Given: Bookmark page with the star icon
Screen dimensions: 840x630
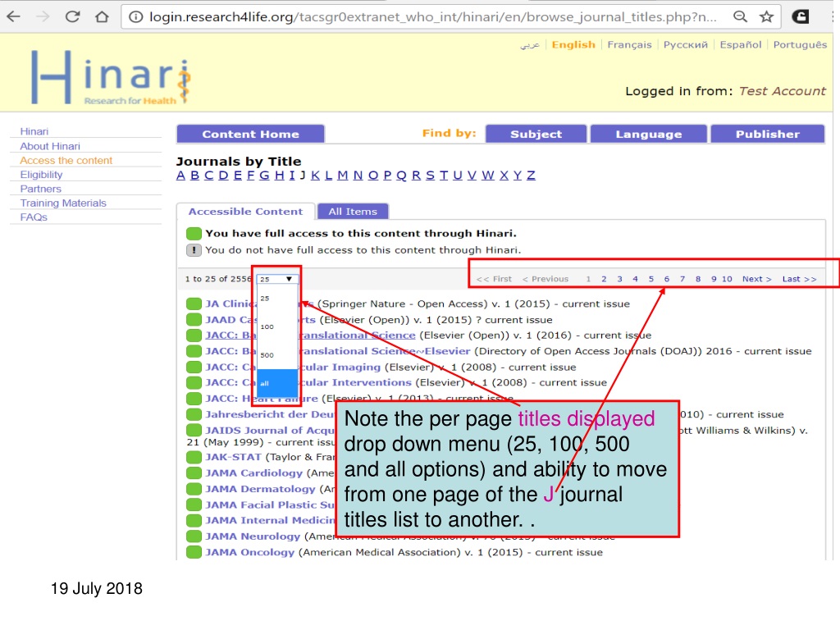Looking at the screenshot, I should [767, 16].
